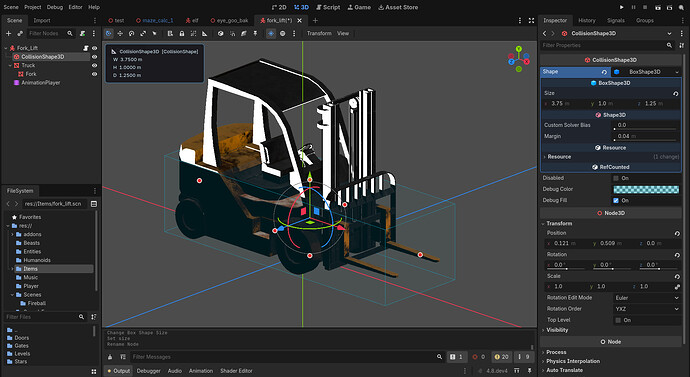Image resolution: width=690 pixels, height=377 pixels.
Task: Click the instantiate child scene link icon
Action: (20, 33)
